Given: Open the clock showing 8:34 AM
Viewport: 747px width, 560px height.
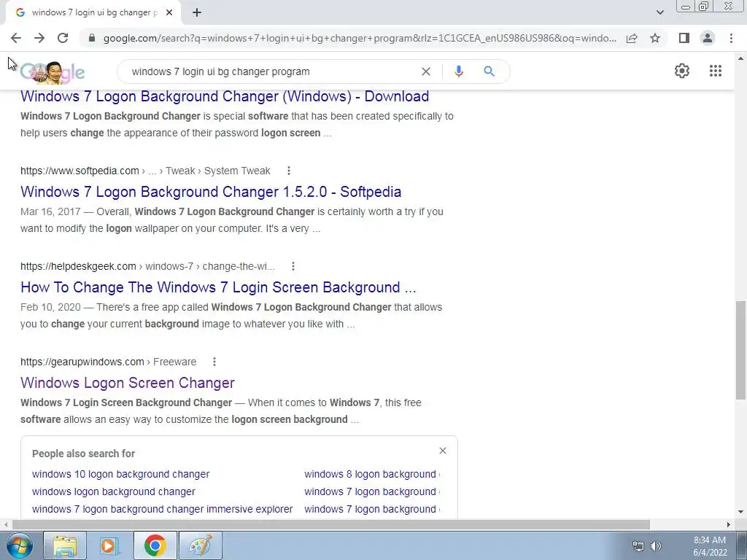Looking at the screenshot, I should [710, 546].
